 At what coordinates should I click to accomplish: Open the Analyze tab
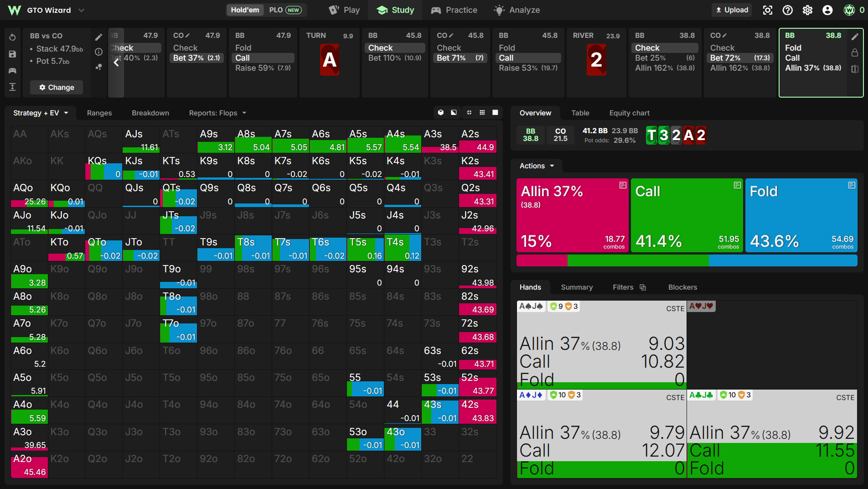pos(517,10)
